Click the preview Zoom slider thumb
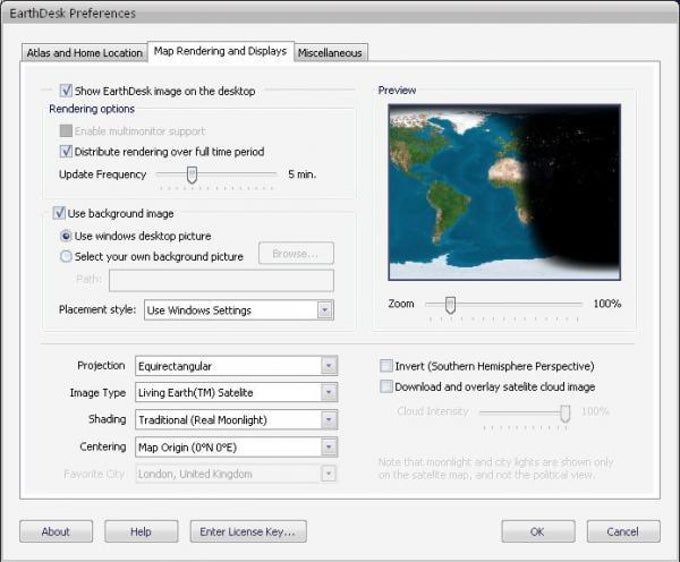Screen dimensions: 680x562 (x=451, y=305)
